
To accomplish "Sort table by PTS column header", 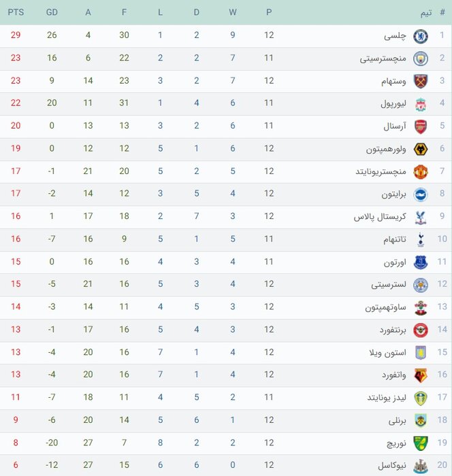I will (15, 13).
